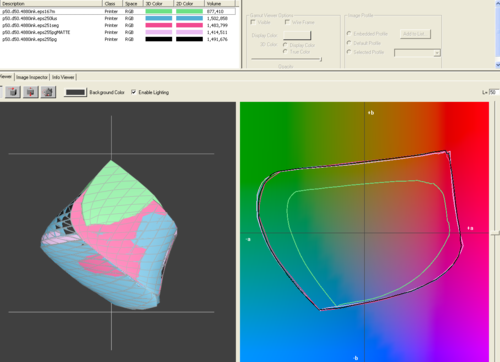This screenshot has width=500, height=362.
Task: Click the blue 2D Color swatch
Action: click(x=189, y=18)
